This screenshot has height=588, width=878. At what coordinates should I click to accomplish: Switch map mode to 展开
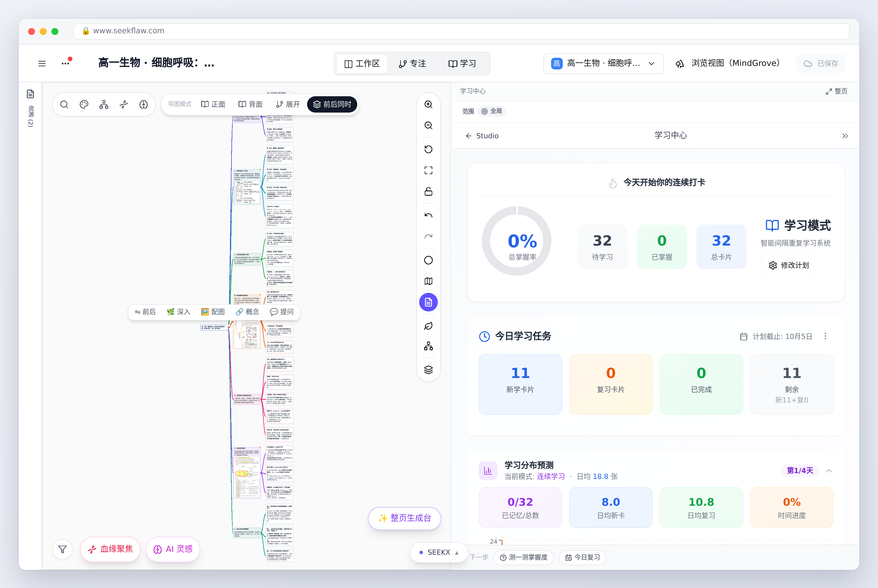click(x=288, y=104)
